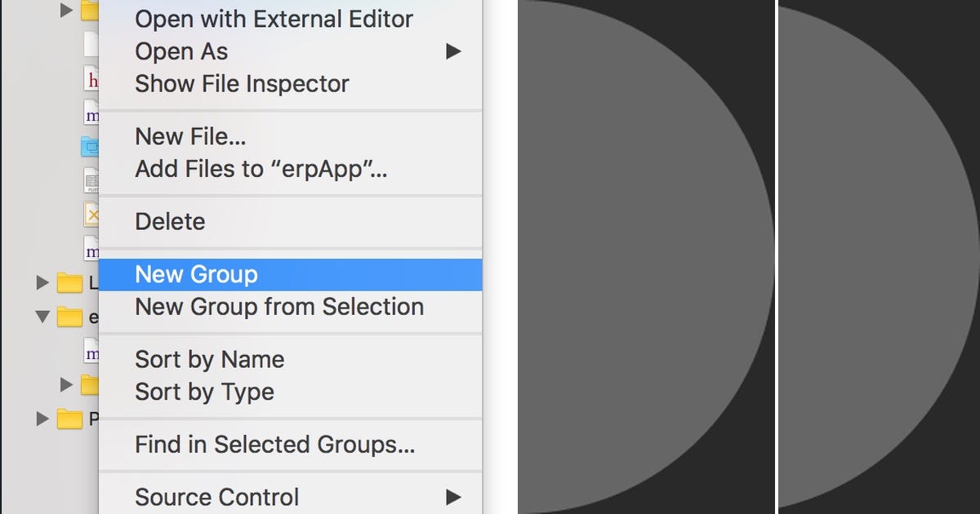980x514 pixels.
Task: Choose Show File Inspector
Action: [x=242, y=83]
